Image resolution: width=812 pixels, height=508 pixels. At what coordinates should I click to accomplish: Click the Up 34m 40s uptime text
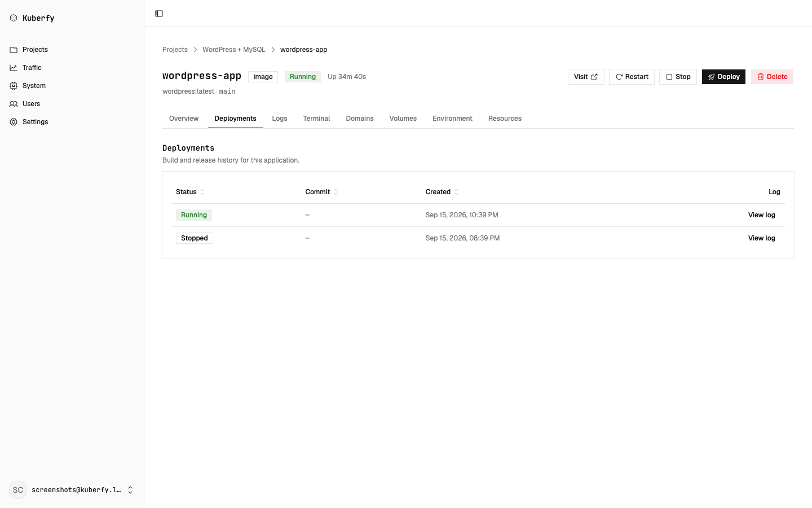347,77
